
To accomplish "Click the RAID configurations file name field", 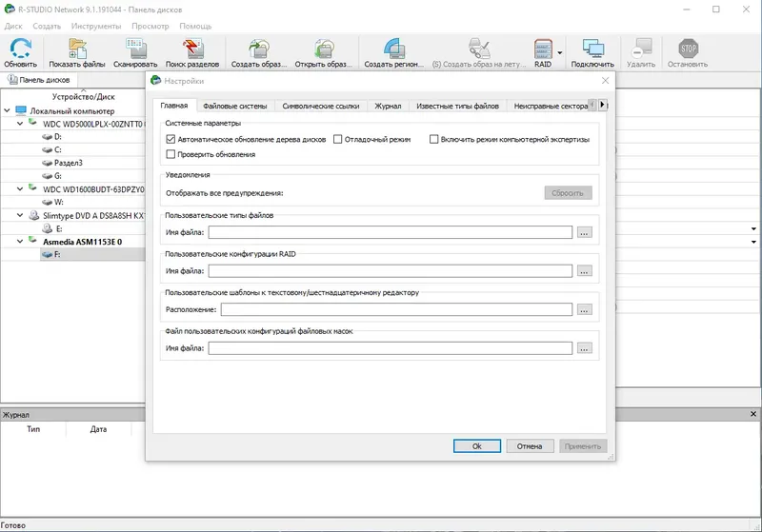I will 391,271.
